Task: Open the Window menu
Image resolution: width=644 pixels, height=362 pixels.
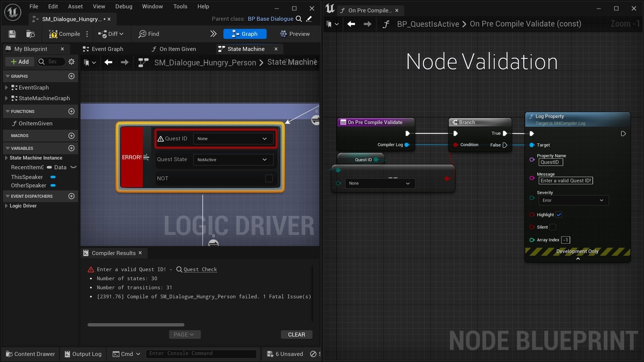Action: 152,6
